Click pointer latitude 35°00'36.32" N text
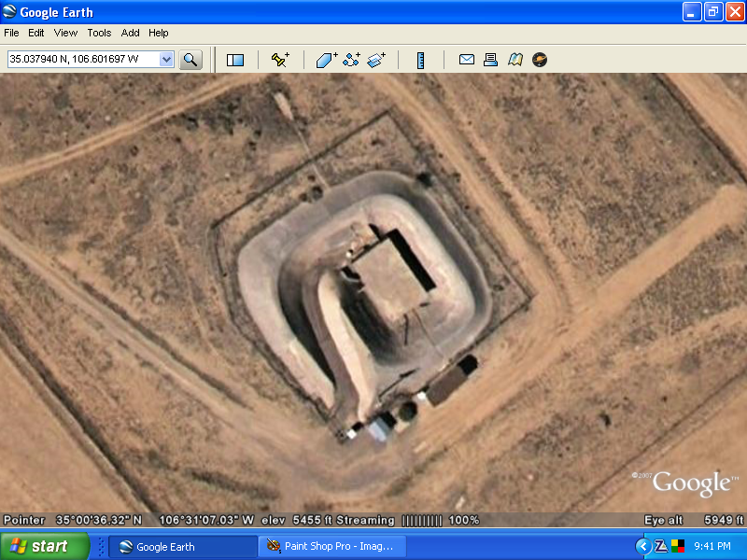Image resolution: width=747 pixels, height=560 pixels. click(x=99, y=520)
